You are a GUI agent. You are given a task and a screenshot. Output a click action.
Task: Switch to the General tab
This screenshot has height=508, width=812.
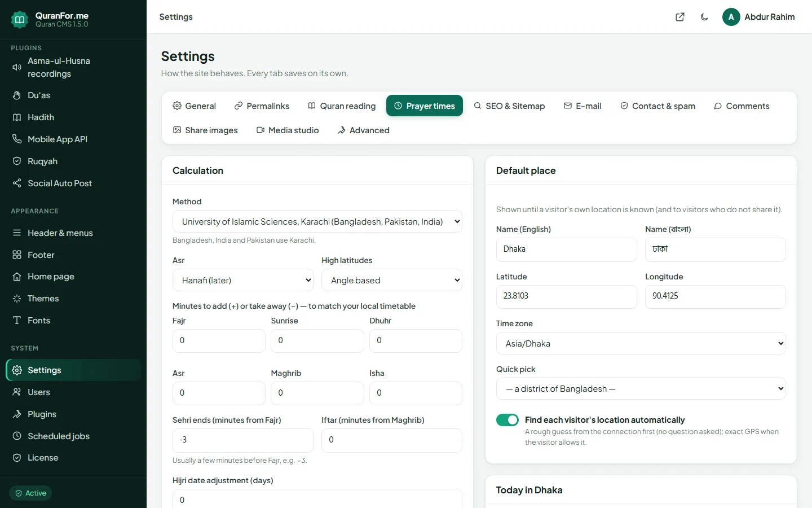(x=194, y=106)
